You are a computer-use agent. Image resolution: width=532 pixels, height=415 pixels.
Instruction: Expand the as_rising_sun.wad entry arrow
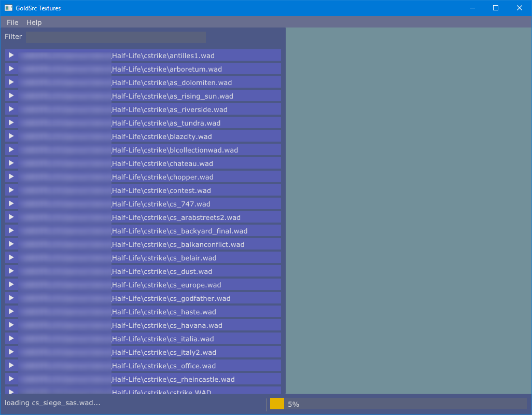pyautogui.click(x=11, y=95)
